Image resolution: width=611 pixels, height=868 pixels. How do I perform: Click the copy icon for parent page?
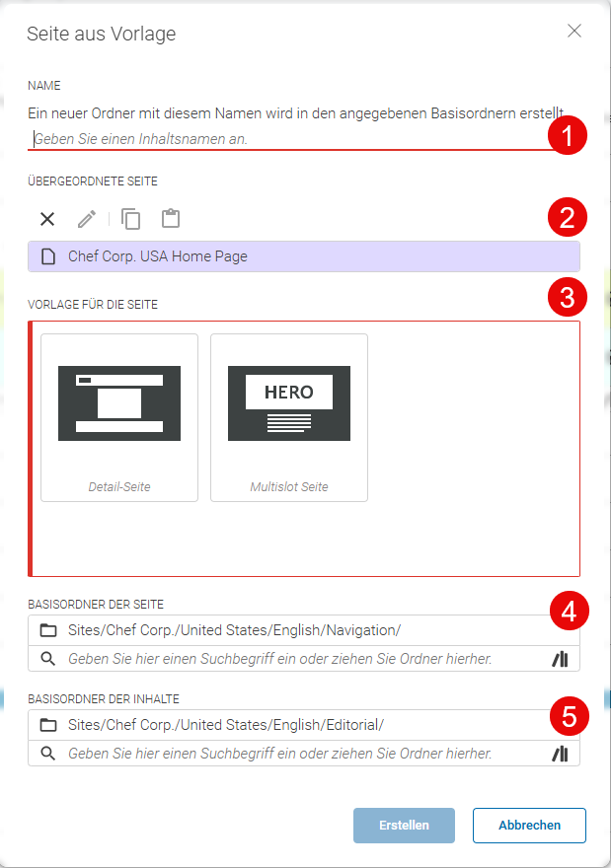pyautogui.click(x=130, y=219)
